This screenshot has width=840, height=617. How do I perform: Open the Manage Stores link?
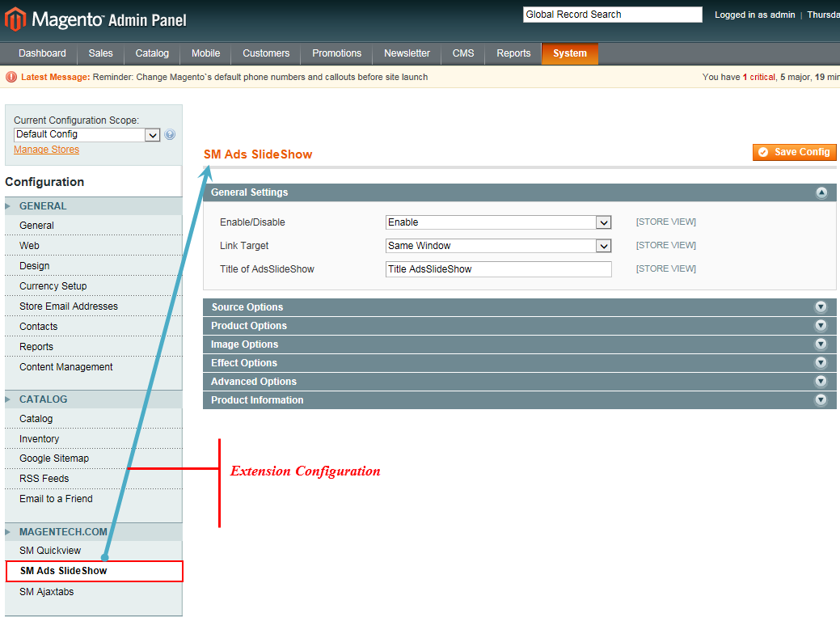(x=47, y=150)
